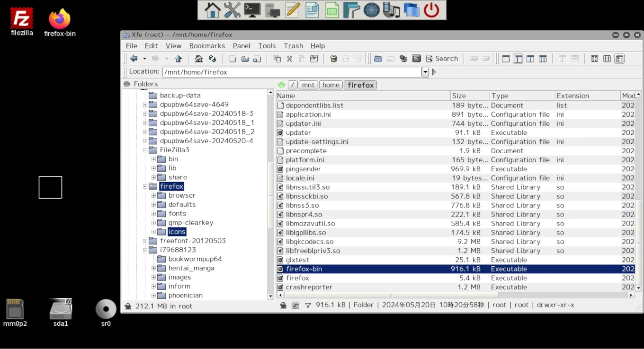Expand the FileZilla3 bin folder
644x349 pixels.
[x=153, y=159]
